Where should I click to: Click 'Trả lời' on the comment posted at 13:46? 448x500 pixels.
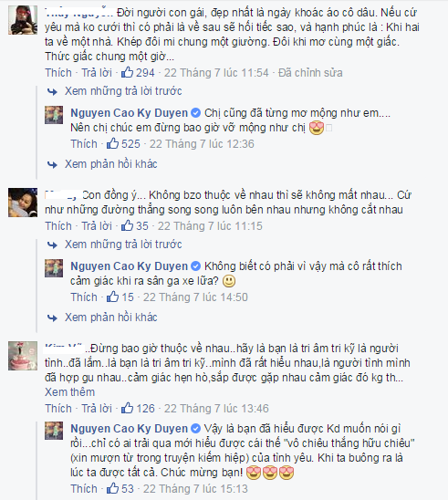tap(97, 408)
